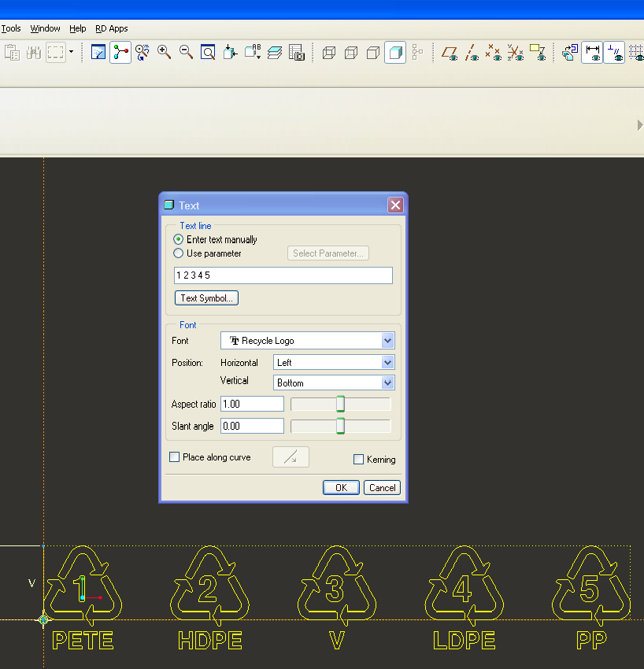Select the No Hidden display icon
The height and width of the screenshot is (669, 644).
point(373,53)
